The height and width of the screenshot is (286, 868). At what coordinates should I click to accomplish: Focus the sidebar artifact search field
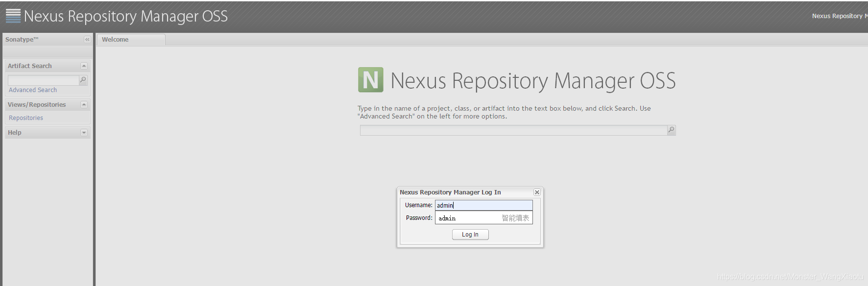(44, 80)
